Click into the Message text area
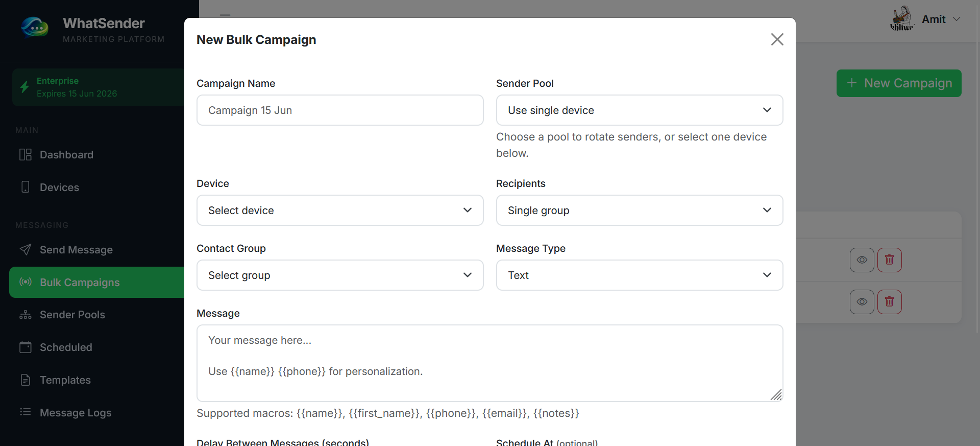 [x=489, y=363]
